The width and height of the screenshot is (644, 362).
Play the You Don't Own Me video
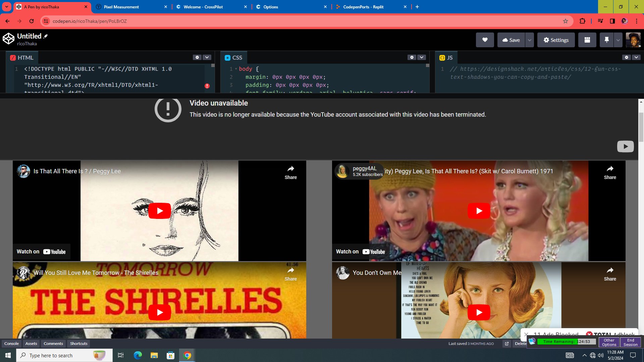[x=479, y=312]
